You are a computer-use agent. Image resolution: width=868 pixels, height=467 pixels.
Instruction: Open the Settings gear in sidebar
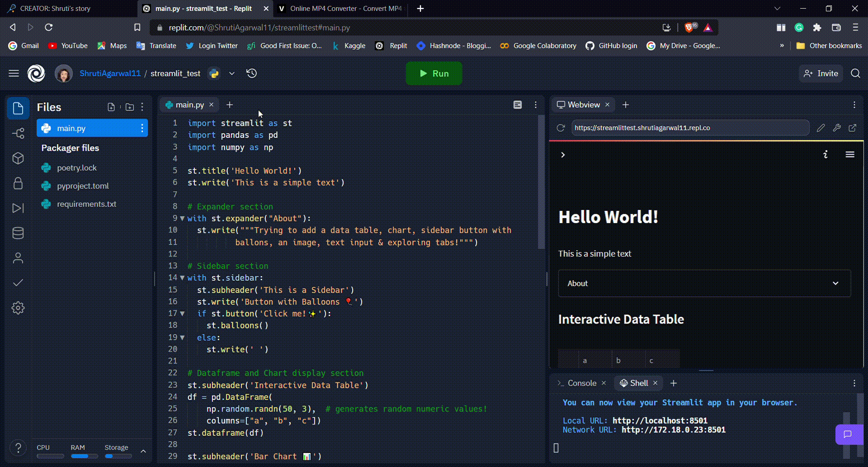tap(18, 308)
